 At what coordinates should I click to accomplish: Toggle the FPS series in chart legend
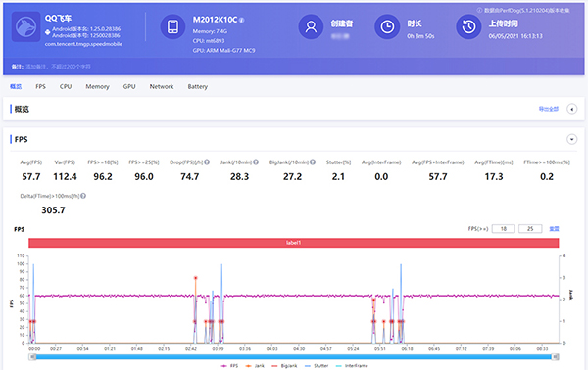[x=230, y=366]
